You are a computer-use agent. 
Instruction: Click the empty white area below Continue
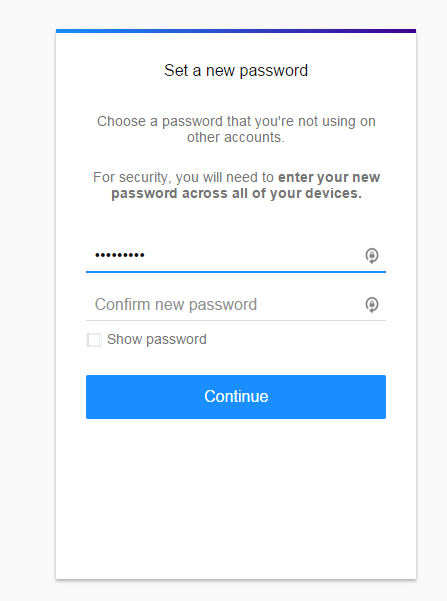[x=236, y=498]
